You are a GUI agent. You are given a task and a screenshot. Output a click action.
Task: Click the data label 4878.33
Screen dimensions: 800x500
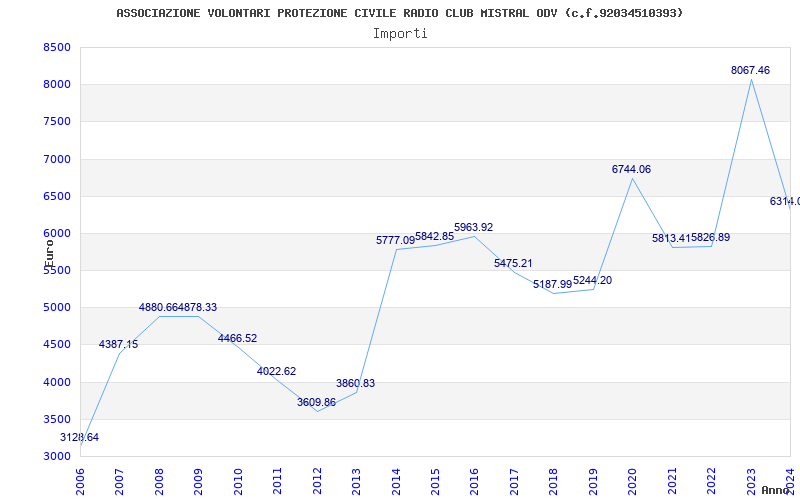(197, 308)
